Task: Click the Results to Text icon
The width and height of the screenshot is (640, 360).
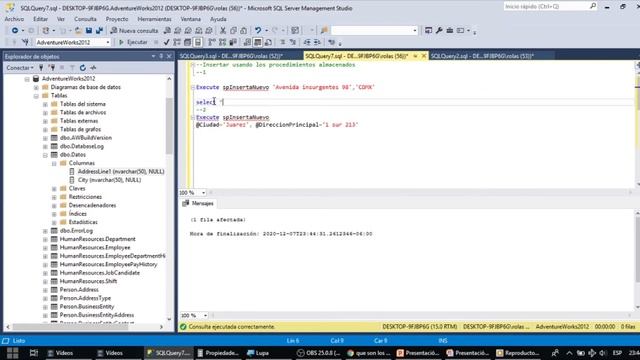Action: (x=247, y=42)
